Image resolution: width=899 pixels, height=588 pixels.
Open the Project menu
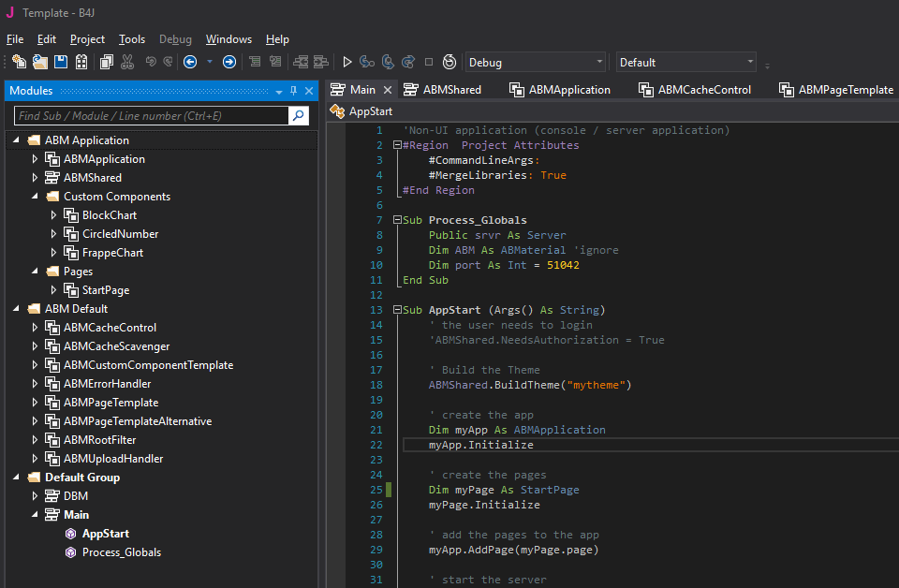tap(87, 39)
